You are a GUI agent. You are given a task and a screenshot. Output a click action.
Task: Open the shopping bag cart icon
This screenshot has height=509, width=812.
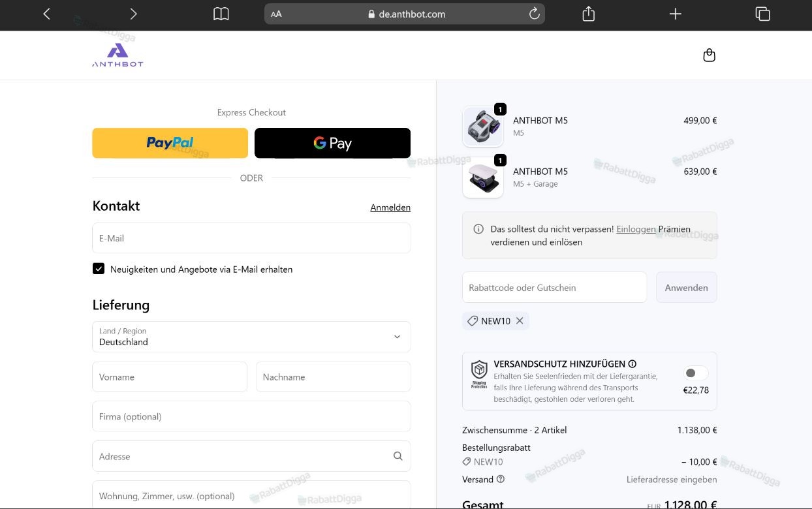point(710,55)
